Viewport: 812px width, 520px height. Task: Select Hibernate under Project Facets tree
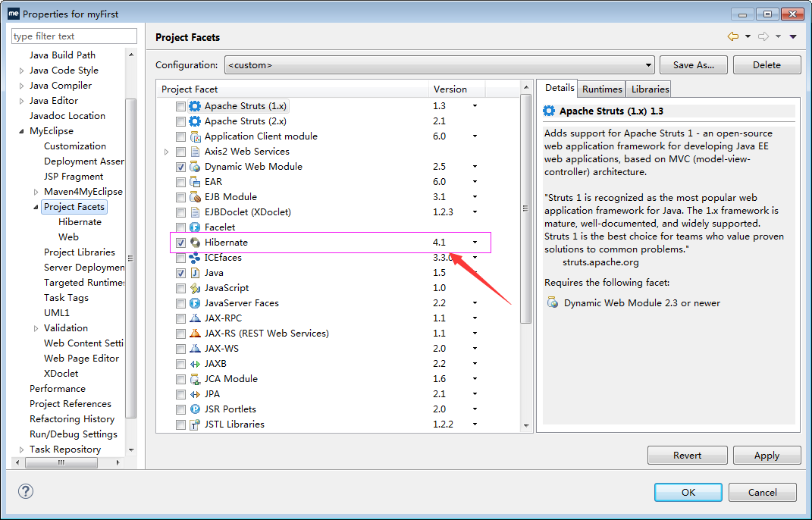80,222
